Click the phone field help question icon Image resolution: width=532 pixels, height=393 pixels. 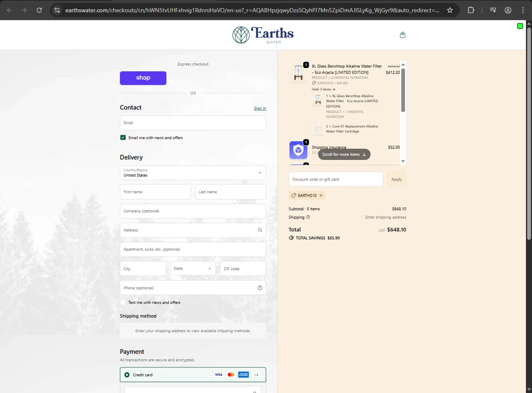point(260,288)
